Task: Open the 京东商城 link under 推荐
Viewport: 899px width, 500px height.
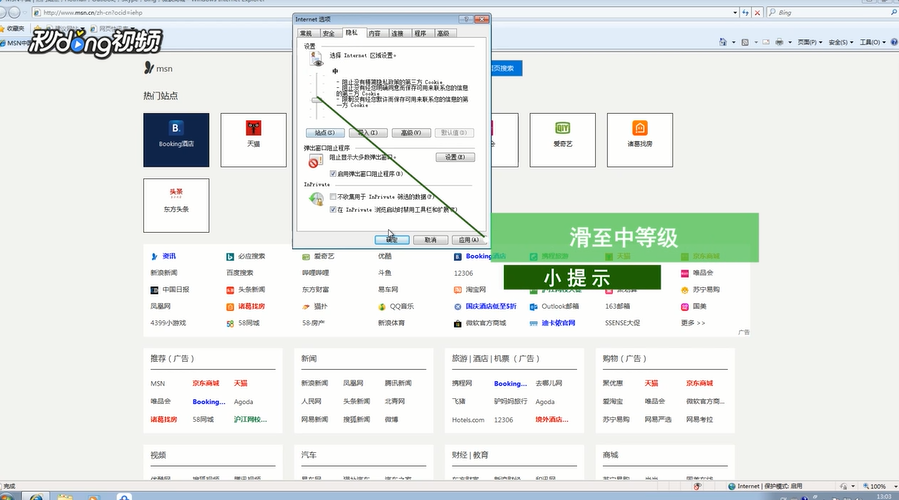Action: 206,383
